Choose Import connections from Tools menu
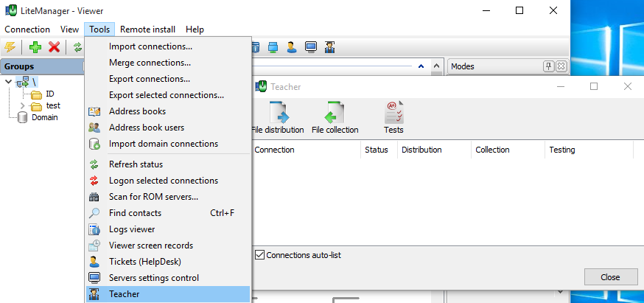Screen dimensions: 644x303 click(168, 46)
